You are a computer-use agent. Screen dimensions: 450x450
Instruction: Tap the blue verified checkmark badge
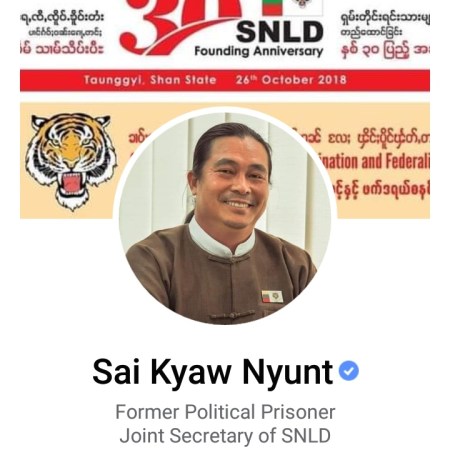pyautogui.click(x=349, y=371)
